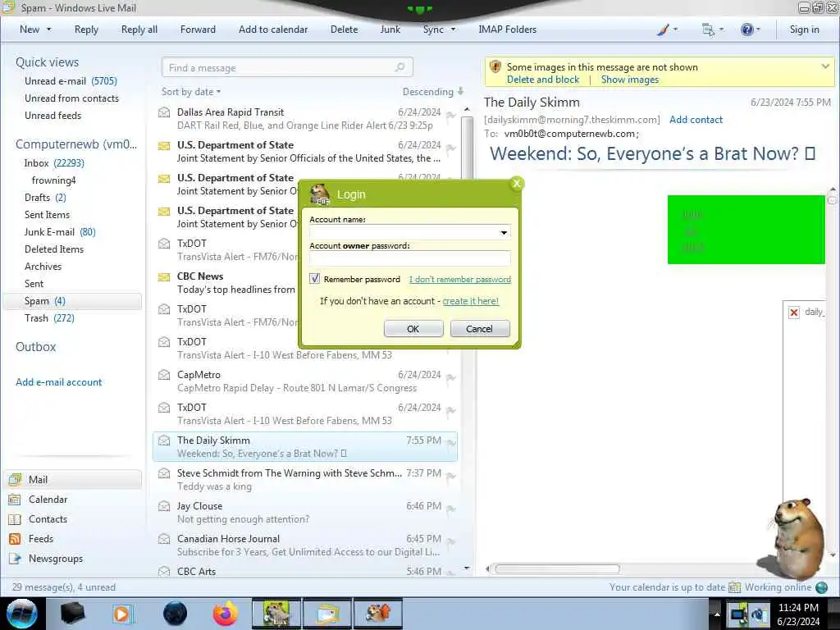The height and width of the screenshot is (630, 840).
Task: Click the magnifier icon in the search box
Action: coord(399,67)
